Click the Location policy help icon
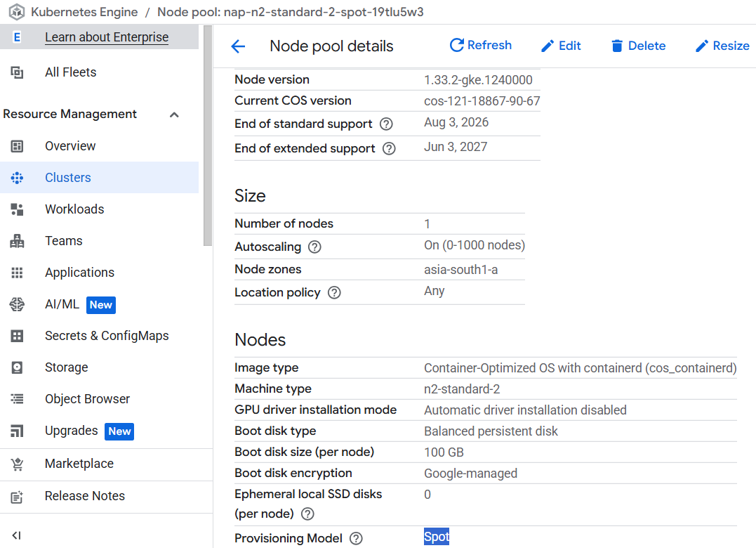The width and height of the screenshot is (756, 548). (x=334, y=293)
